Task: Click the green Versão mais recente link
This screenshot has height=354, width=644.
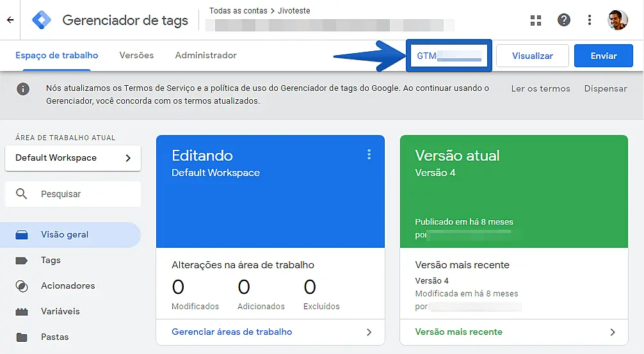Action: pyautogui.click(x=458, y=332)
